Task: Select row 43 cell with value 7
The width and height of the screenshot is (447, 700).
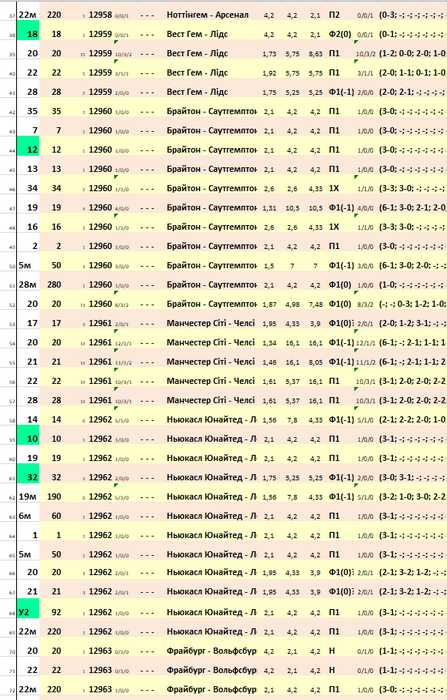Action: tap(56, 130)
